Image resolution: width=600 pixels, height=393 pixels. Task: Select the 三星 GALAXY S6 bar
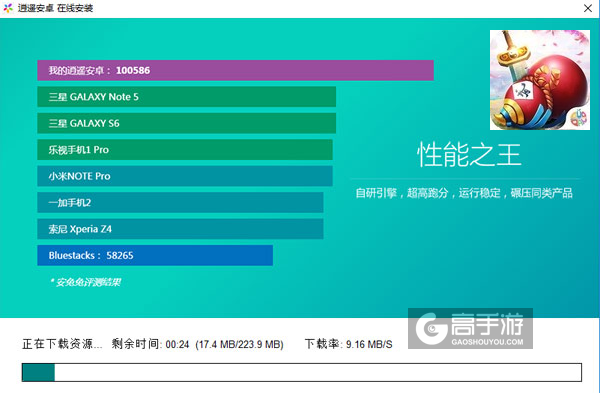(x=187, y=123)
